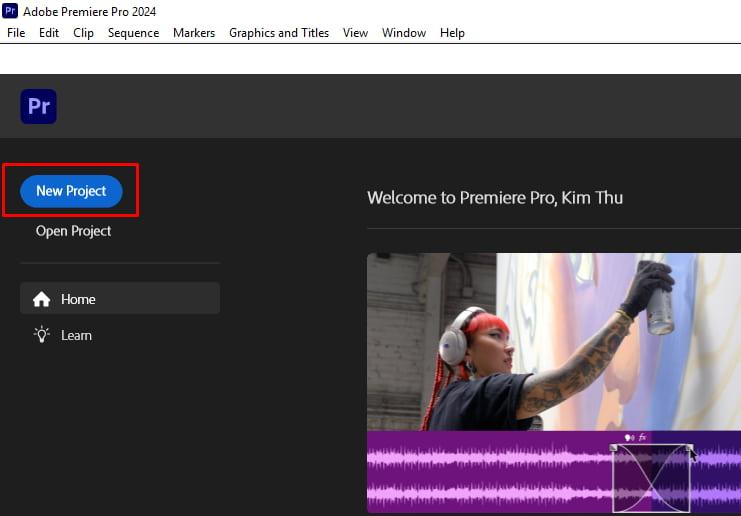Open the Markers menu

[194, 33]
